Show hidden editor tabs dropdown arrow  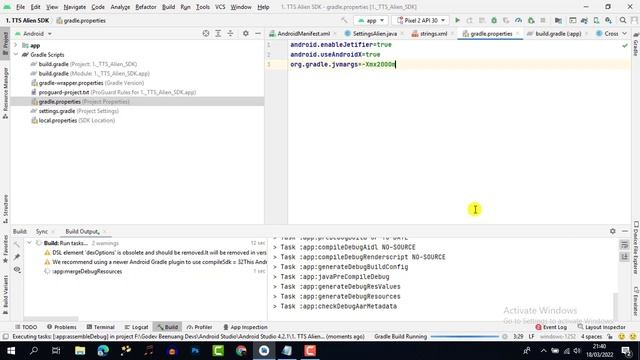click(x=624, y=33)
